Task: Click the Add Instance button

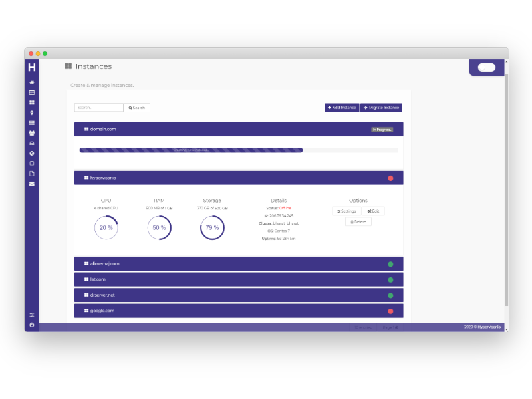Action: click(342, 108)
